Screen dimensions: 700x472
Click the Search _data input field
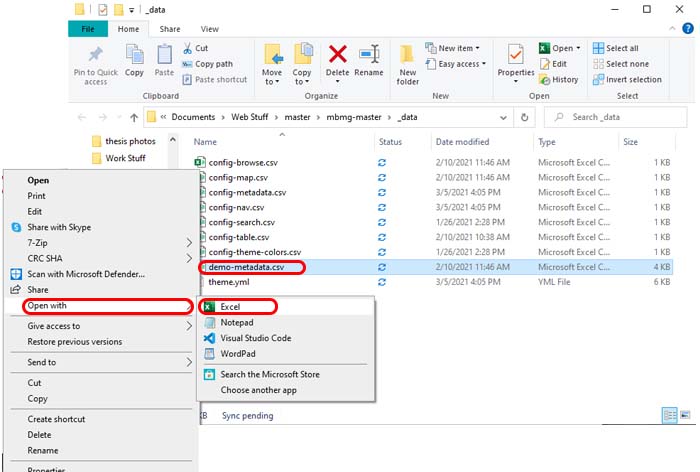[620, 117]
